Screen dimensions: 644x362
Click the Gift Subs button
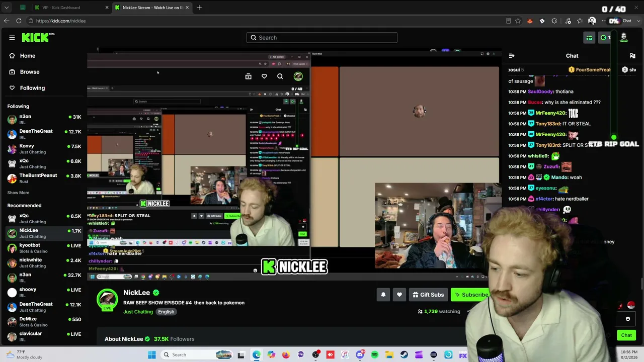pyautogui.click(x=428, y=295)
